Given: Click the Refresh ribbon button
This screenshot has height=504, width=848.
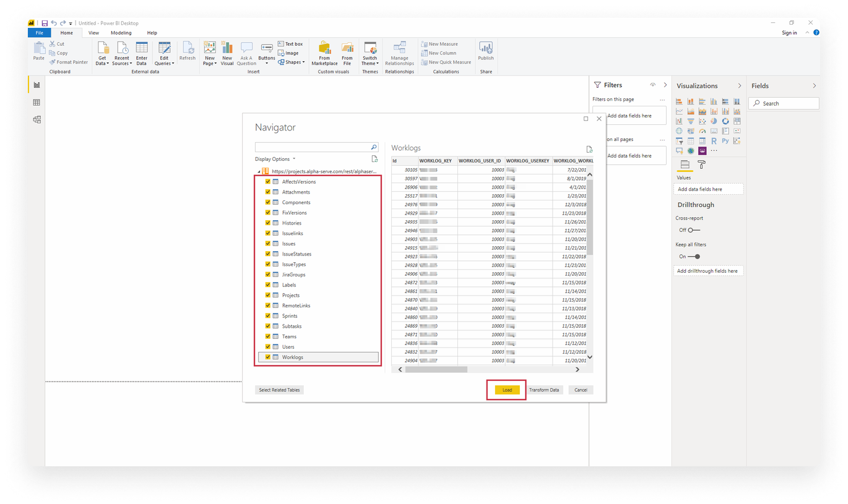Looking at the screenshot, I should 188,51.
